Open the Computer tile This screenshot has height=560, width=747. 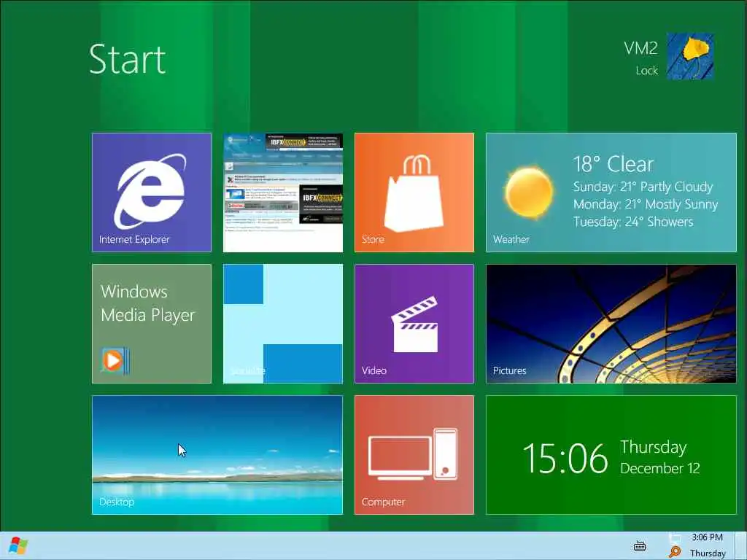click(x=414, y=455)
